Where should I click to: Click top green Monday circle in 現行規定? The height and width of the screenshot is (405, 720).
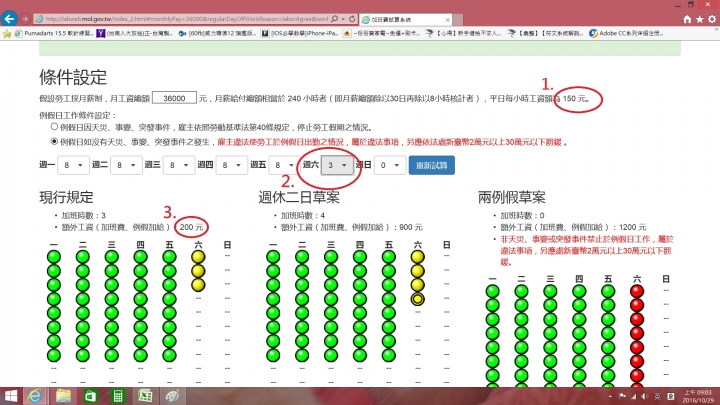tap(54, 257)
